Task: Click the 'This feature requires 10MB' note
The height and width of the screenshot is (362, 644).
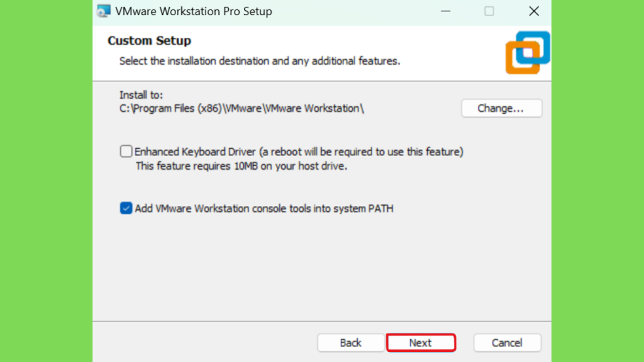Action: [x=241, y=166]
